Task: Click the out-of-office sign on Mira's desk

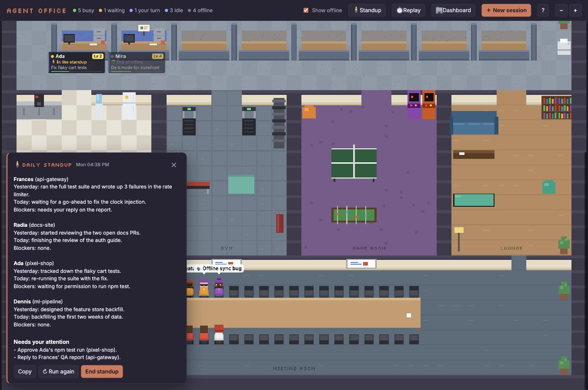Action: (144, 29)
